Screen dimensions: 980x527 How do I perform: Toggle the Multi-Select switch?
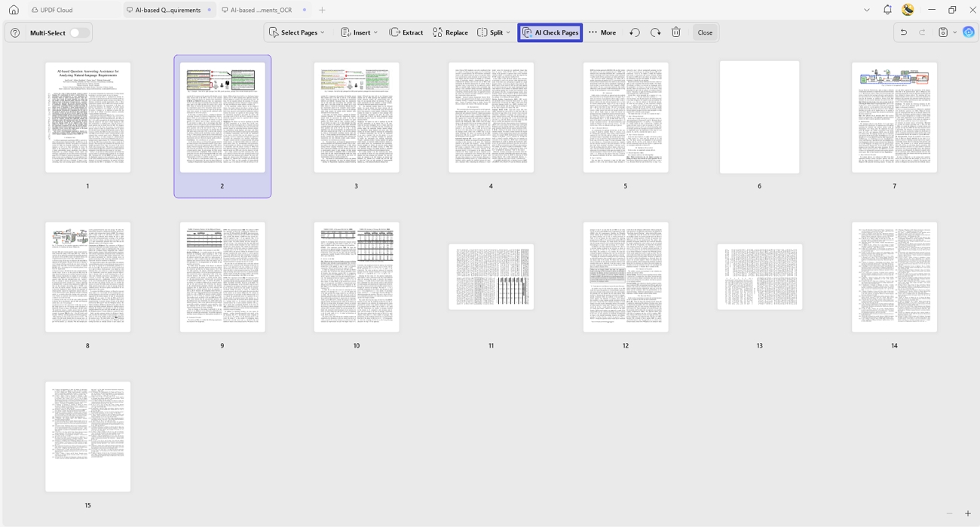point(79,33)
